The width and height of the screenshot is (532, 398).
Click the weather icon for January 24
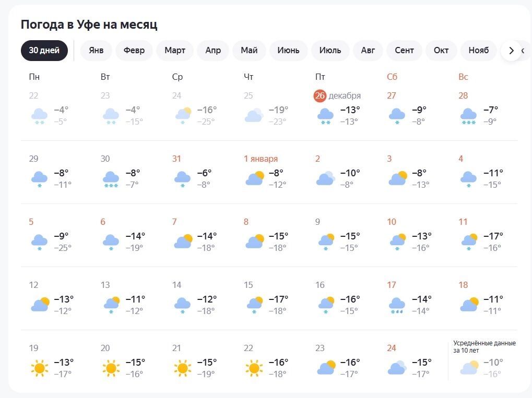[x=397, y=368]
